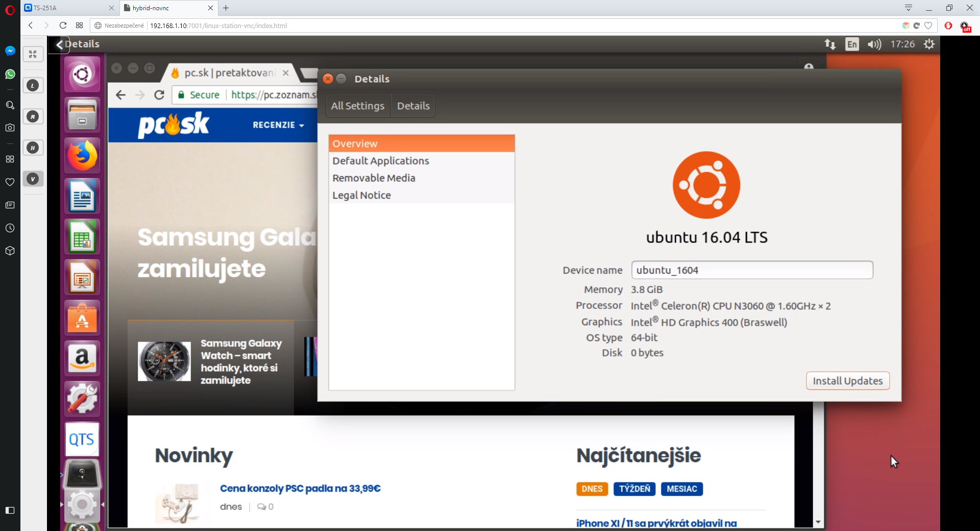
Task: Open Messenger in Opera sidebar
Action: tap(10, 51)
